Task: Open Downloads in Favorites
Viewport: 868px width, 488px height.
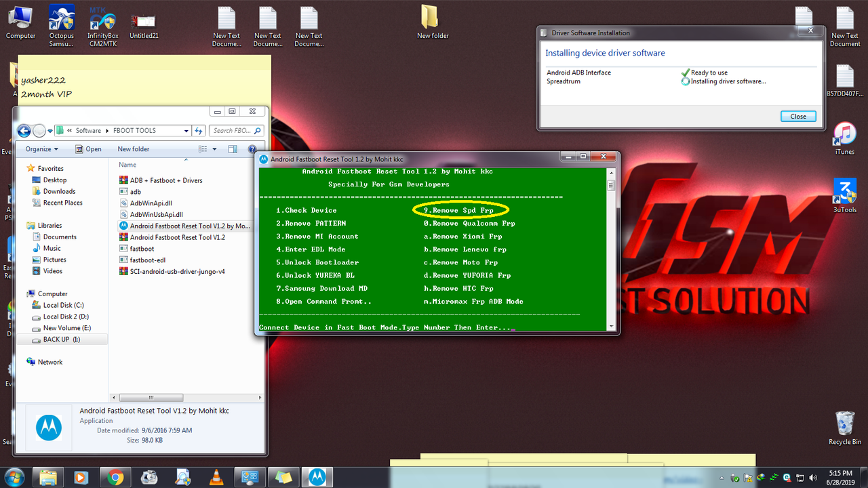Action: coord(59,192)
